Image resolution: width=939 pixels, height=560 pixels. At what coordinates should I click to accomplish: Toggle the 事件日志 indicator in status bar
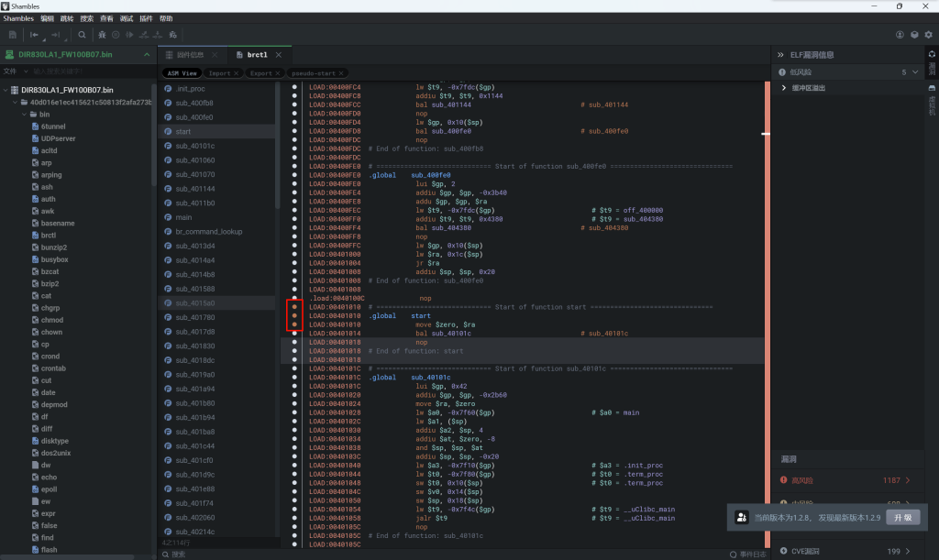(747, 554)
